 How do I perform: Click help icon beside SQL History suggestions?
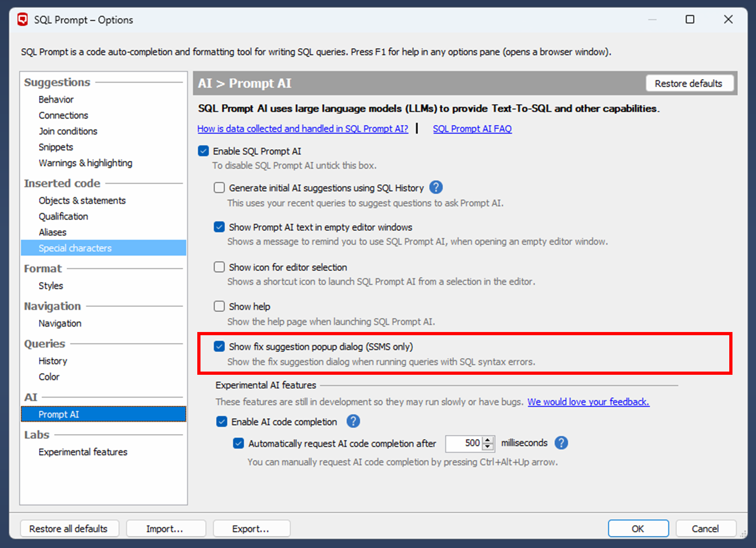[x=436, y=188]
